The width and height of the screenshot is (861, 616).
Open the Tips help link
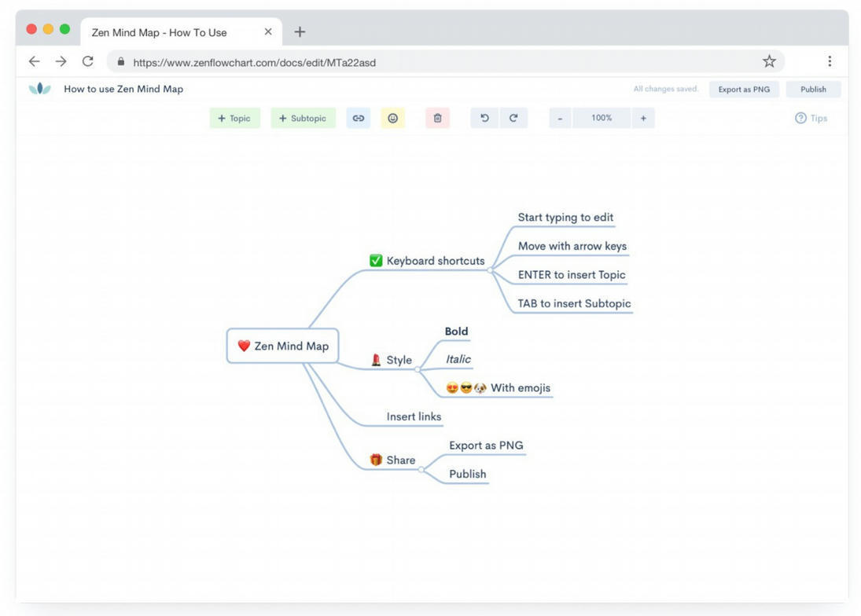coord(811,118)
